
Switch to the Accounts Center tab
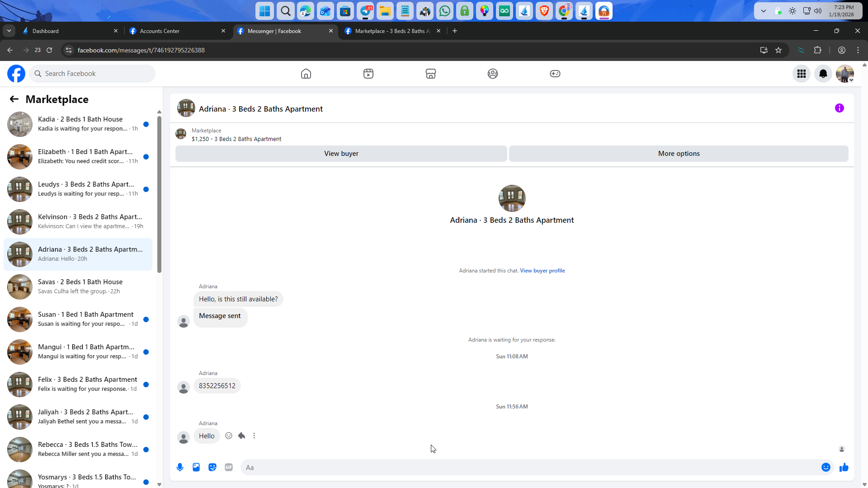click(176, 31)
